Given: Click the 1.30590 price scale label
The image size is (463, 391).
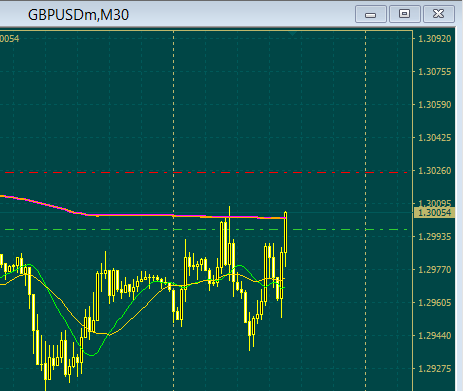Looking at the screenshot, I should (434, 105).
